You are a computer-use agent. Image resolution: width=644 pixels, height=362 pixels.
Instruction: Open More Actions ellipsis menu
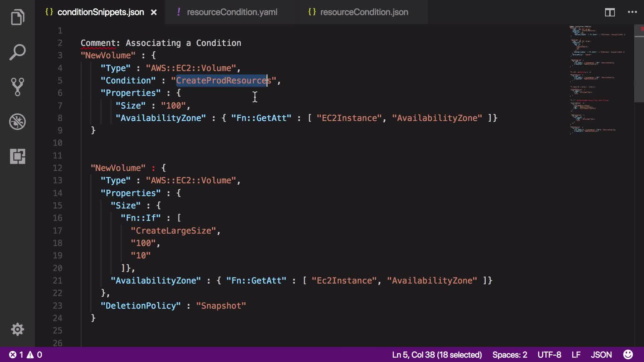coord(632,12)
